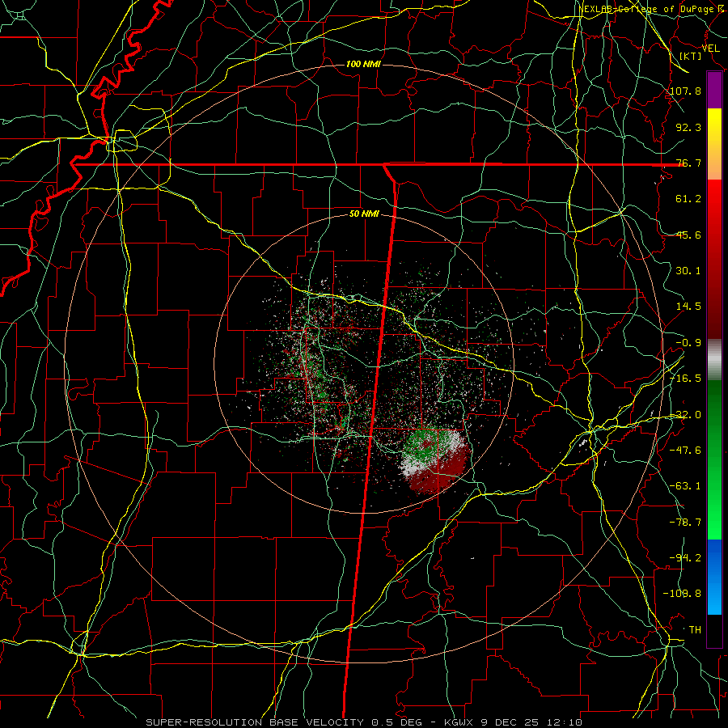The height and width of the screenshot is (728, 728).
Task: Click the 76.7 velocity scale value
Action: (688, 163)
